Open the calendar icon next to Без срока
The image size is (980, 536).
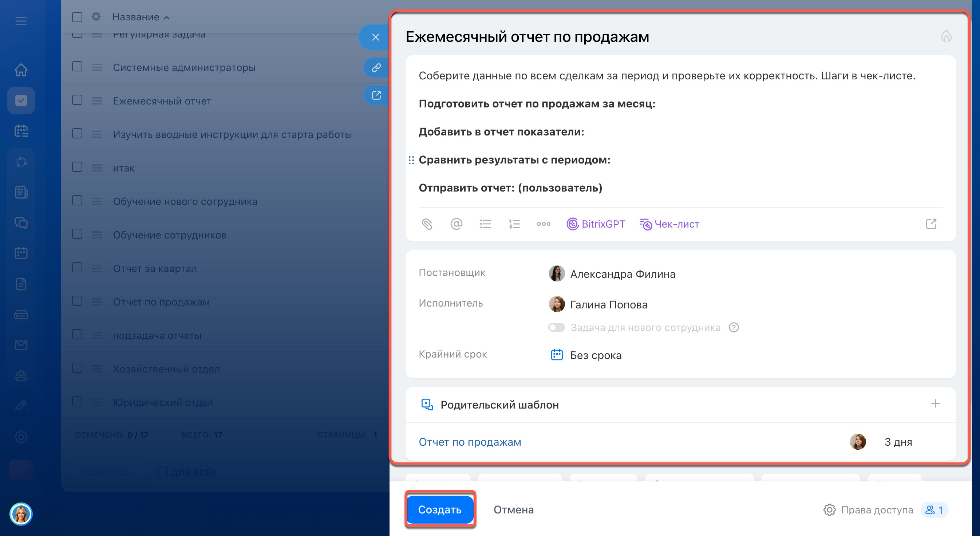[x=556, y=355]
